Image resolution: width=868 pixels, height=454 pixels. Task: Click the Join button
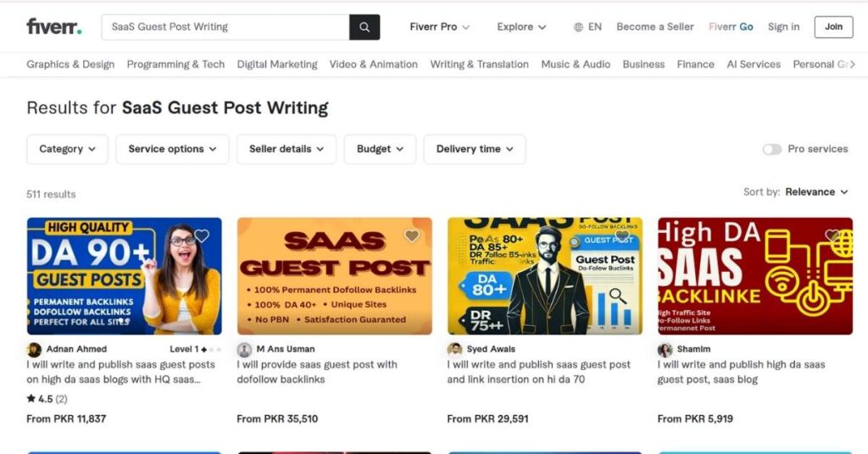coord(834,27)
